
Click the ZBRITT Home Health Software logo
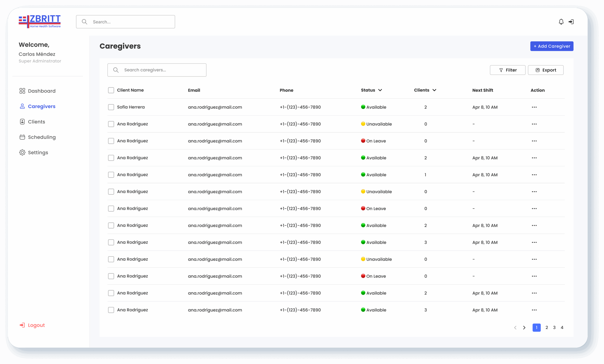(x=40, y=21)
